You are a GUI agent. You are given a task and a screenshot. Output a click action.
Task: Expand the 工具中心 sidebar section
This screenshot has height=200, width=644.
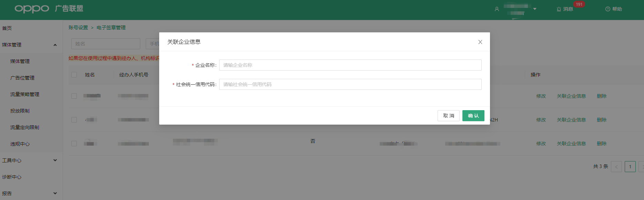click(x=55, y=160)
